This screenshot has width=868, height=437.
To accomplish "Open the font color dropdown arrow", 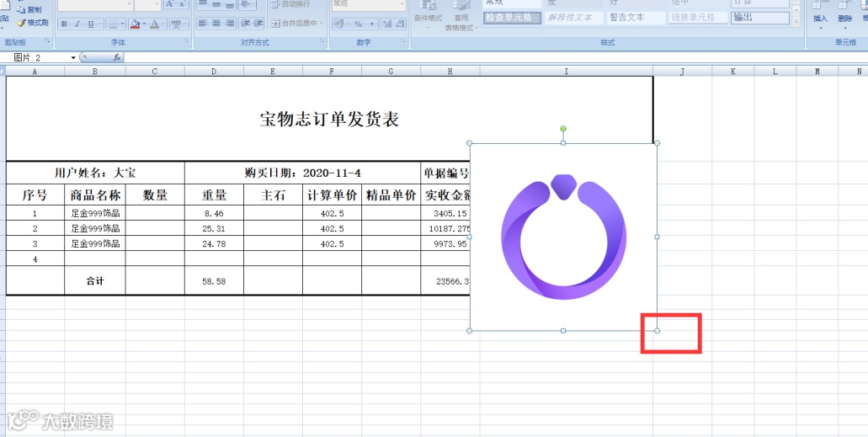I will (164, 24).
